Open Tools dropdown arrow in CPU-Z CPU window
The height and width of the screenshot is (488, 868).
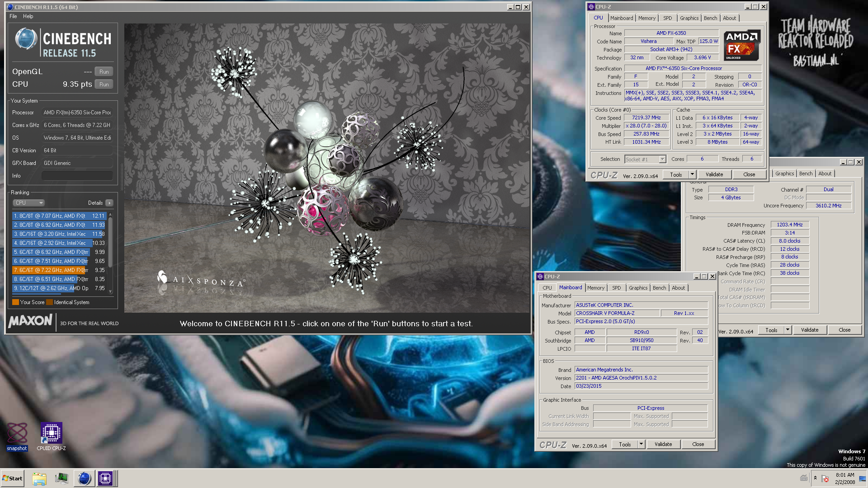692,175
